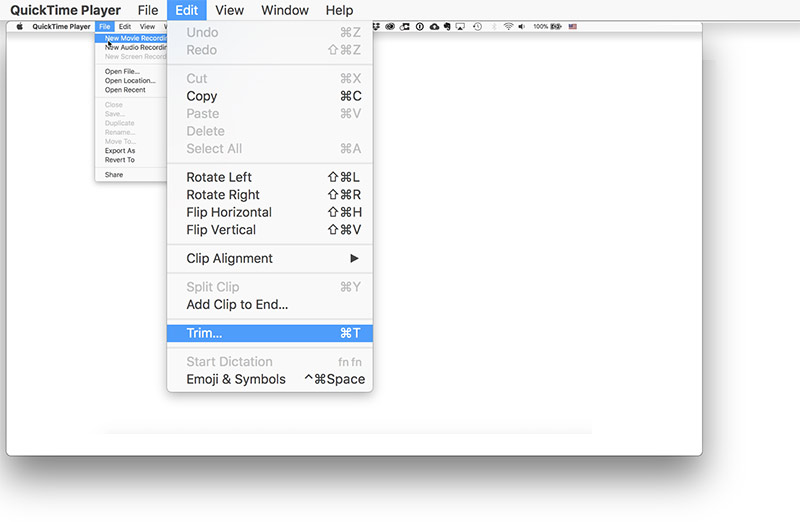Choose Open Location… in File menu
Viewport: 800px width, 522px height.
coord(131,81)
